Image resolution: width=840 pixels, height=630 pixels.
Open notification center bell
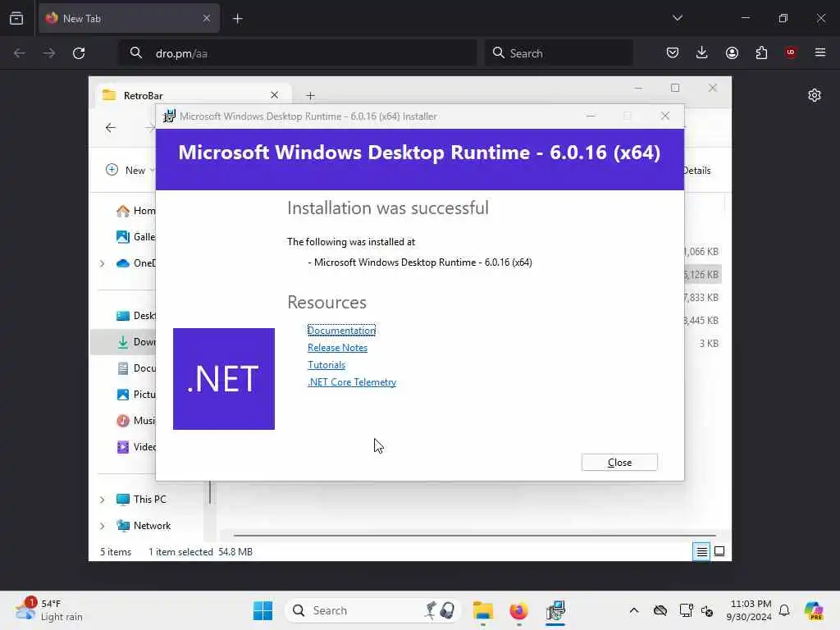click(784, 610)
